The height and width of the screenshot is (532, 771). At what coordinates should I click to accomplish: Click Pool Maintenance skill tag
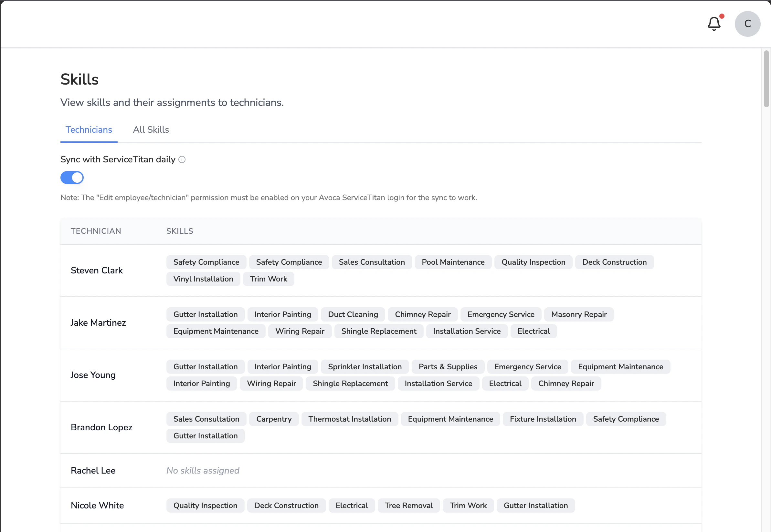pyautogui.click(x=453, y=262)
